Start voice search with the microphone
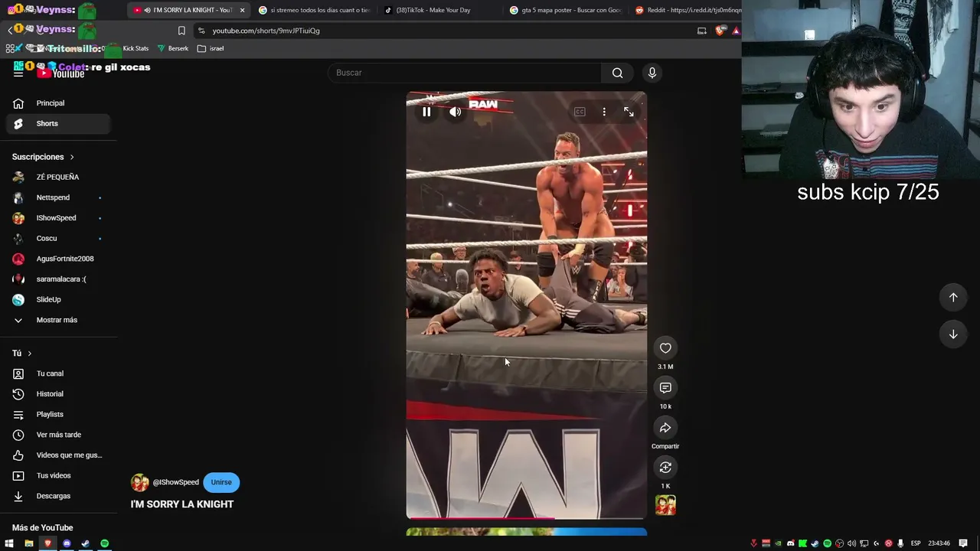This screenshot has height=551, width=980. point(652,73)
